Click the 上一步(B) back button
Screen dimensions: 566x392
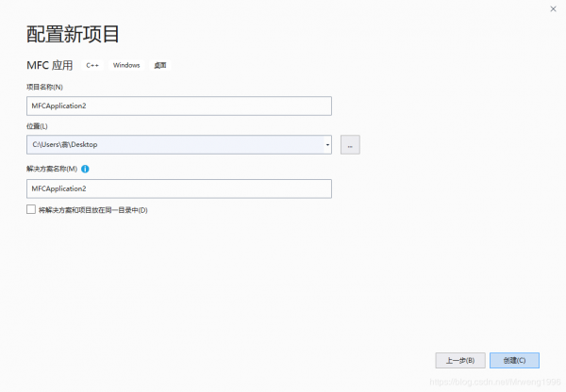click(460, 360)
